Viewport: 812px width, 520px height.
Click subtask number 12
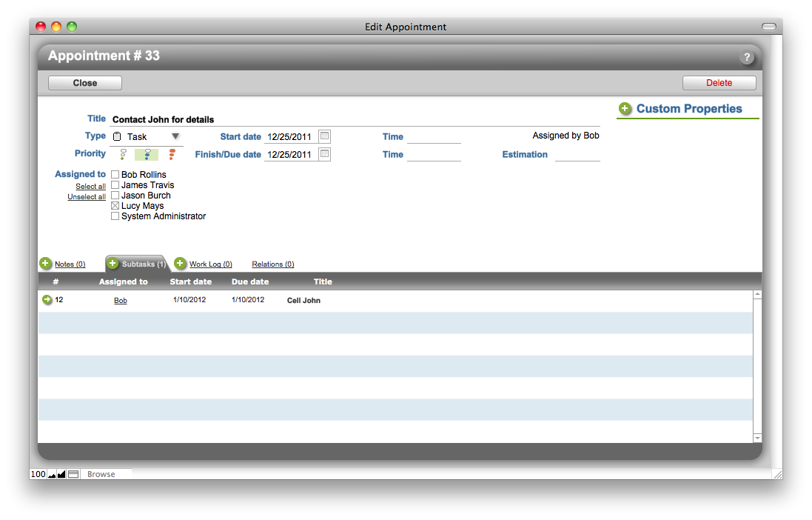(x=59, y=300)
